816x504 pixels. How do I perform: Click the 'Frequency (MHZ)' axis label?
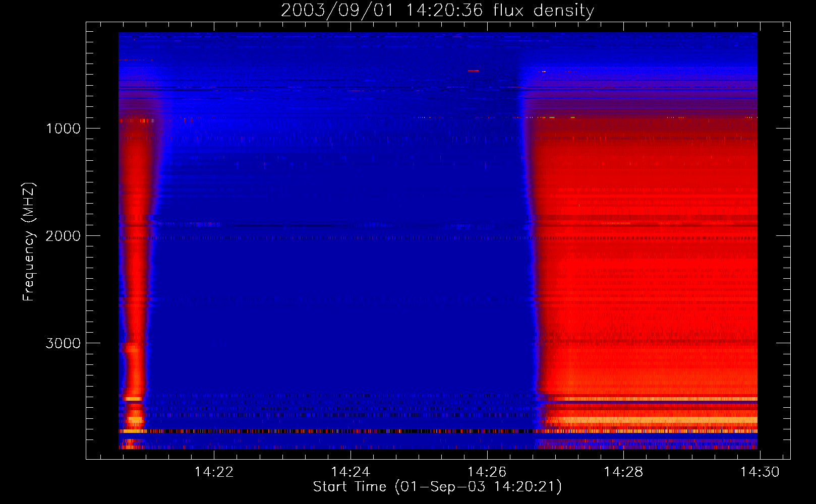(29, 242)
